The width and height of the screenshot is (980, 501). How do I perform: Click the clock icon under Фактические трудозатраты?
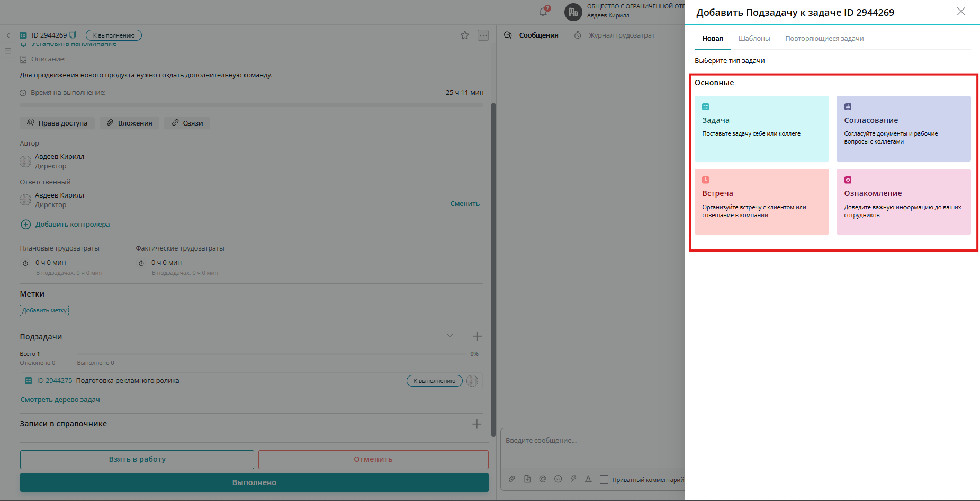pos(141,263)
